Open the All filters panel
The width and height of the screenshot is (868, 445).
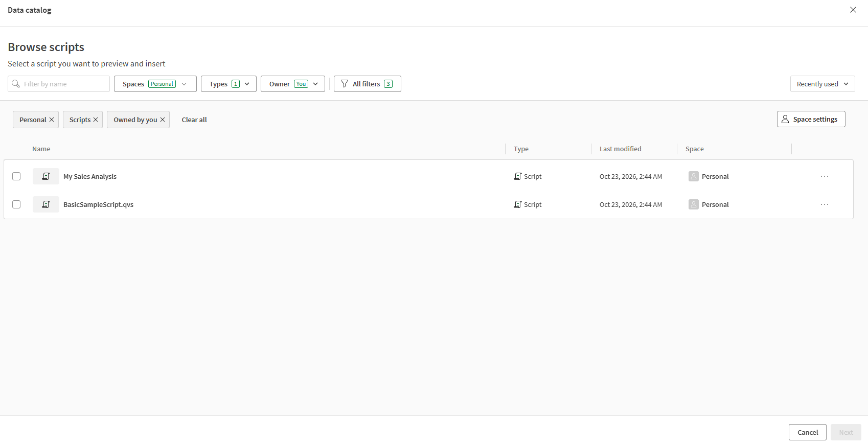coord(368,84)
